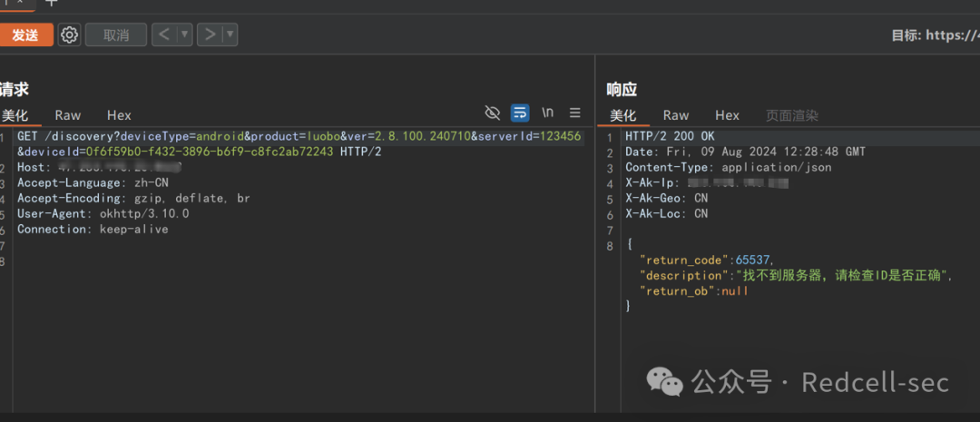
Task: Add a new Repeater tab with plus
Action: 52,3
